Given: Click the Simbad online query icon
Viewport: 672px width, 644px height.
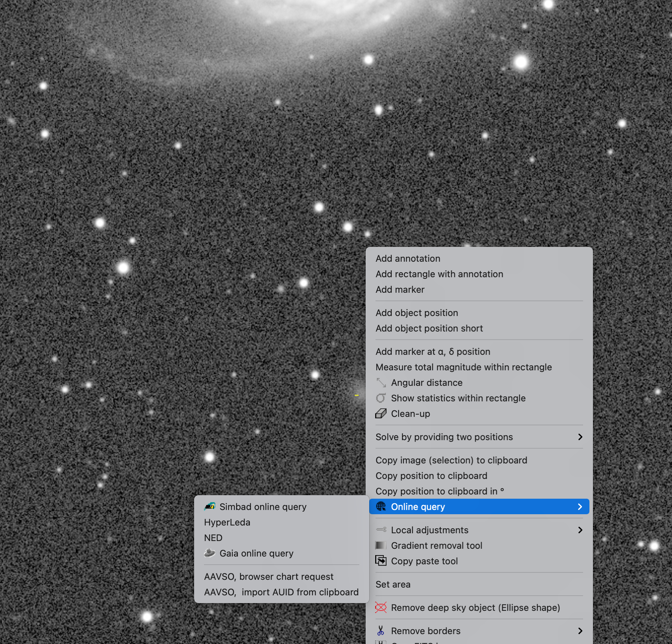Looking at the screenshot, I should coord(210,506).
